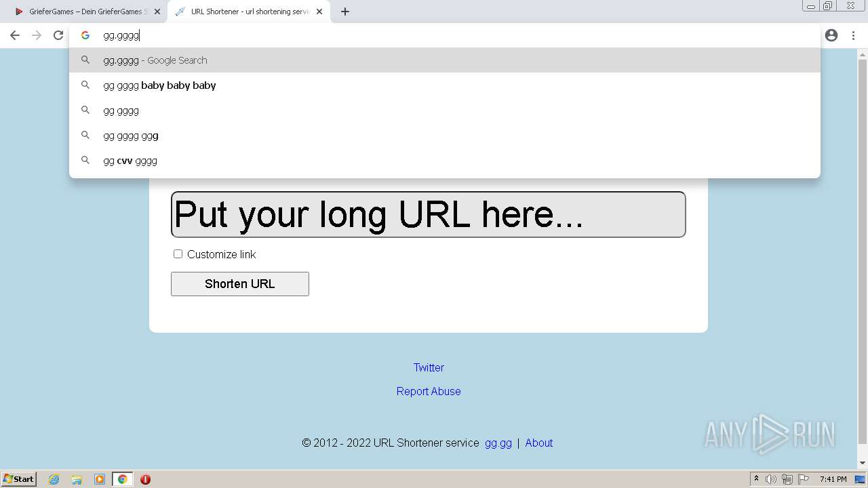Switch to the URL Shortener tab

pos(250,12)
